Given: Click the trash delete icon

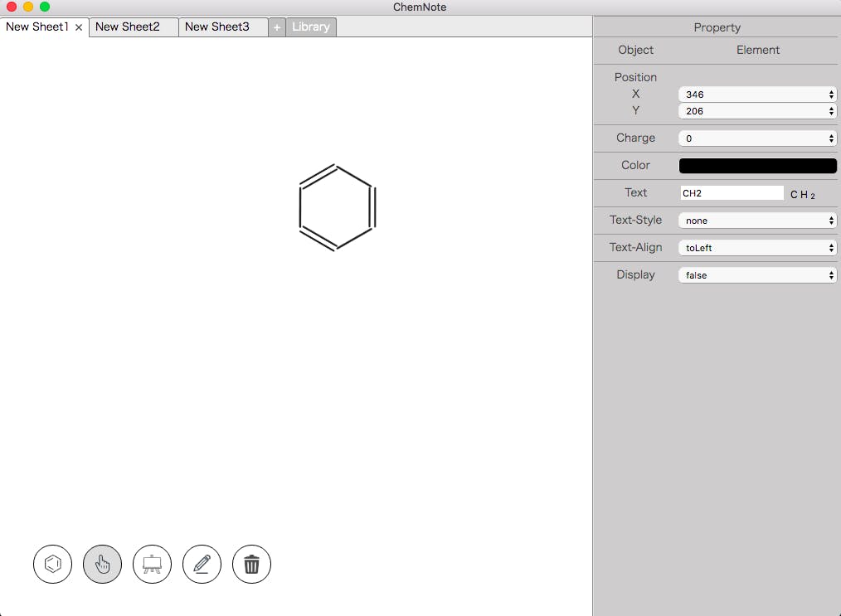Looking at the screenshot, I should tap(252, 565).
